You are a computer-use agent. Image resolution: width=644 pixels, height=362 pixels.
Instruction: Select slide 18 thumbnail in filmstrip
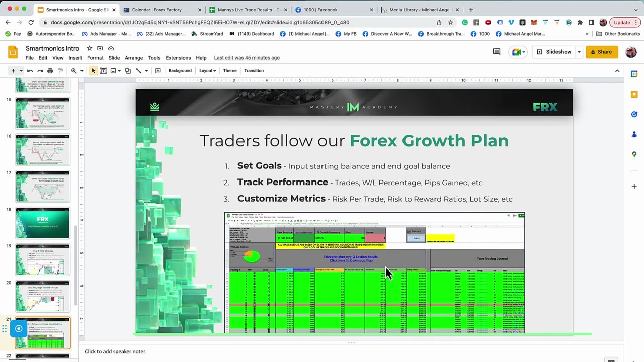coord(43,223)
